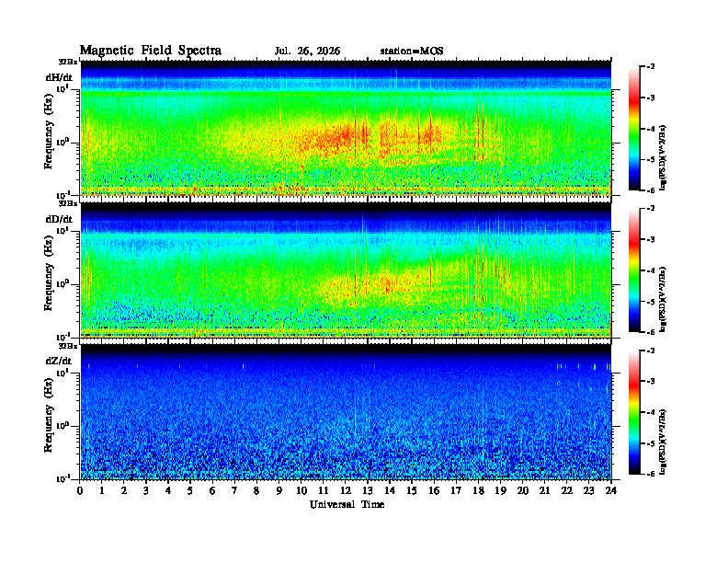Click the "Universal Time" axis title
This screenshot has width=728, height=563.
pyautogui.click(x=347, y=504)
